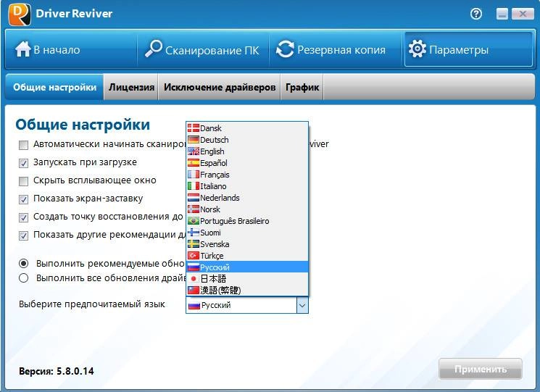Click the version text 5.8.0.14
Viewport: 540px width, 392px height.
tap(75, 371)
